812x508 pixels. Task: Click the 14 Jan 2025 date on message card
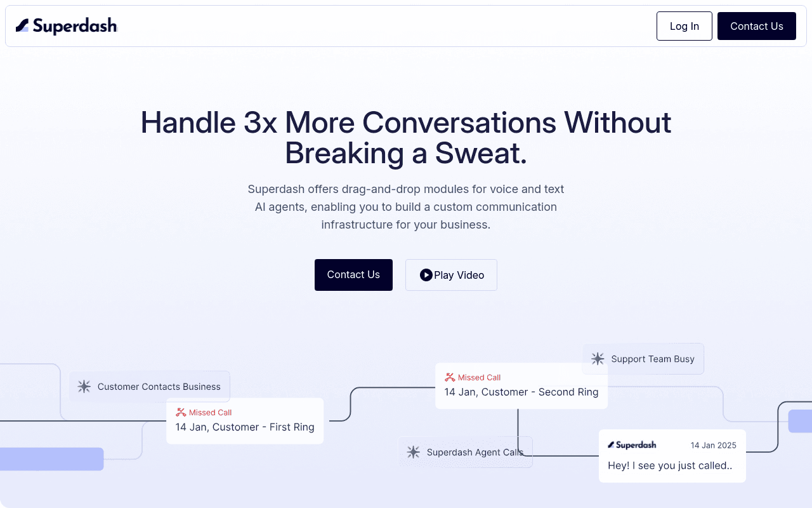coord(714,445)
